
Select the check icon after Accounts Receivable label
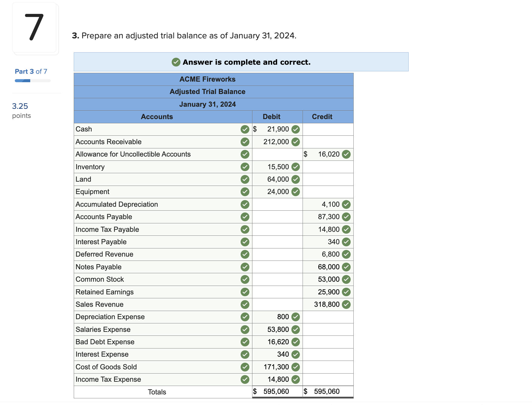pyautogui.click(x=245, y=142)
